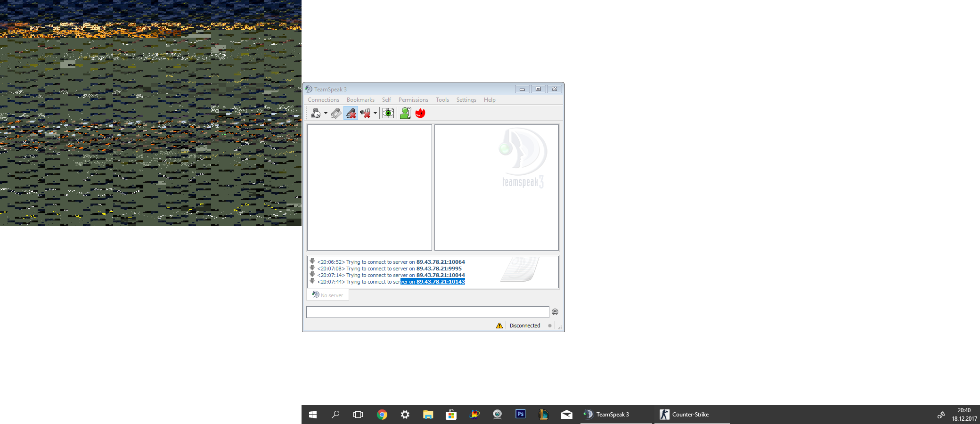Screen dimensions: 980x424
Task: Toggle the Activate Microphone toolbar icon
Action: click(x=336, y=113)
